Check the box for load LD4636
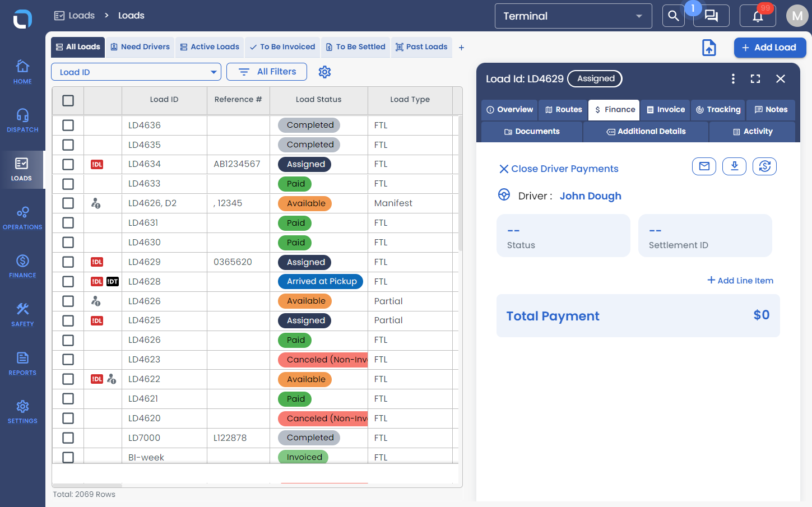The height and width of the screenshot is (507, 812). click(x=68, y=125)
